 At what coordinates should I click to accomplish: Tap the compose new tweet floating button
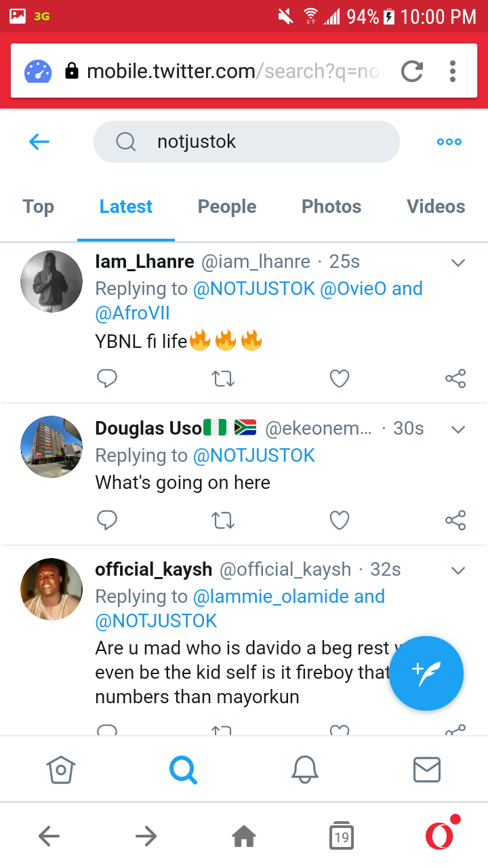tap(426, 673)
